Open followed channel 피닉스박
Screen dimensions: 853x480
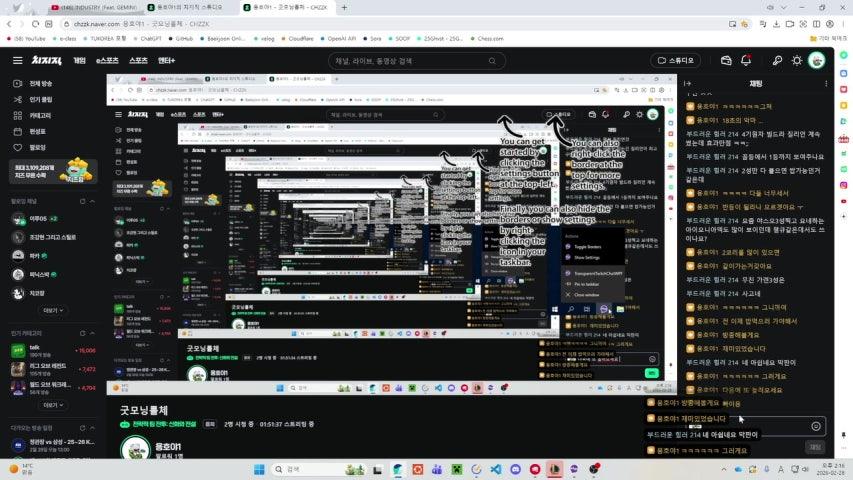coord(35,274)
